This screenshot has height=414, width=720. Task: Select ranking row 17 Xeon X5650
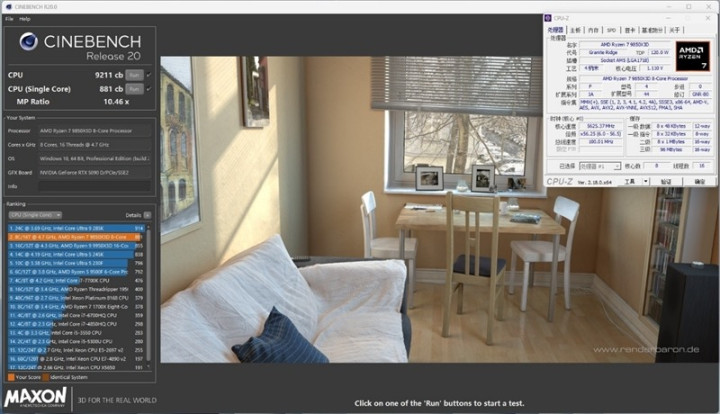76,367
